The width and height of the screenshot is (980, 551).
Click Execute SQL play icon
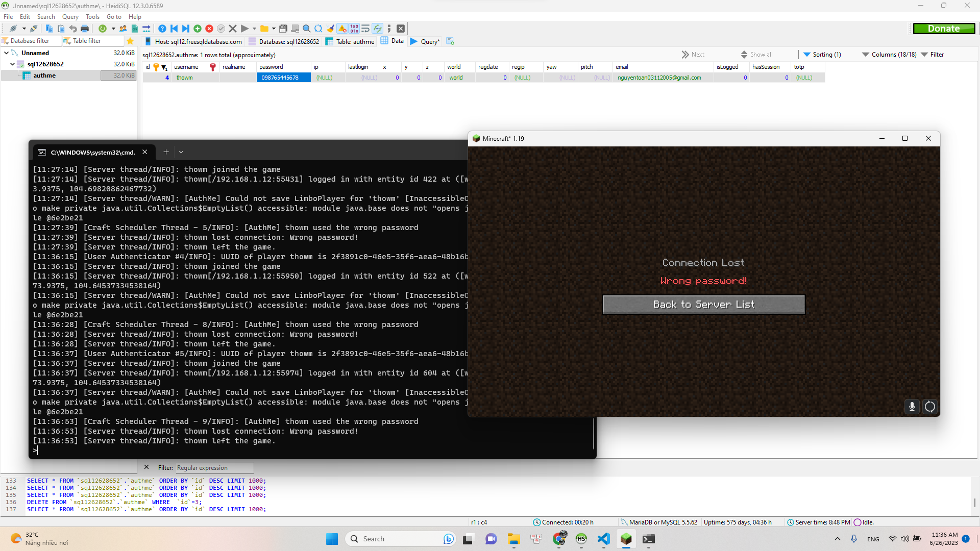[x=244, y=29]
